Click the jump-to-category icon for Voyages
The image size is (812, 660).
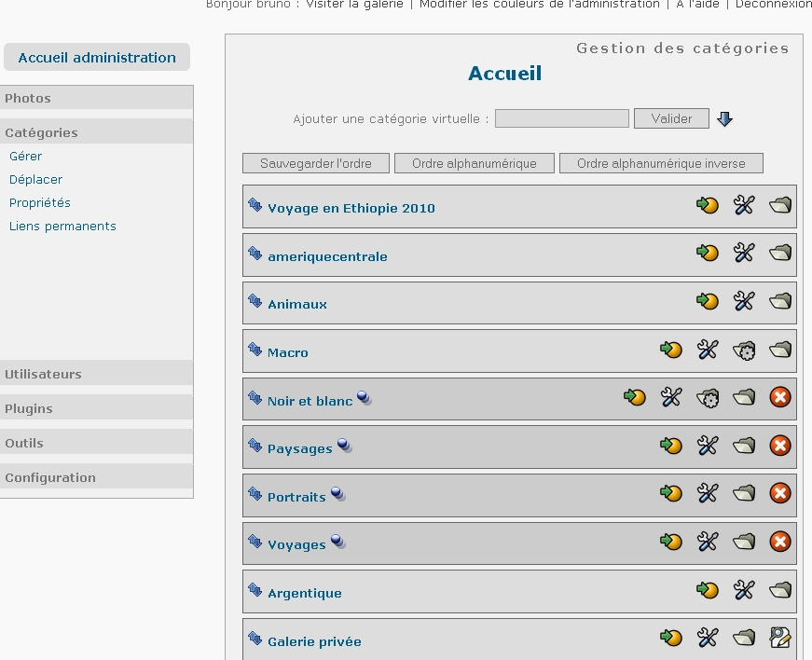click(671, 542)
